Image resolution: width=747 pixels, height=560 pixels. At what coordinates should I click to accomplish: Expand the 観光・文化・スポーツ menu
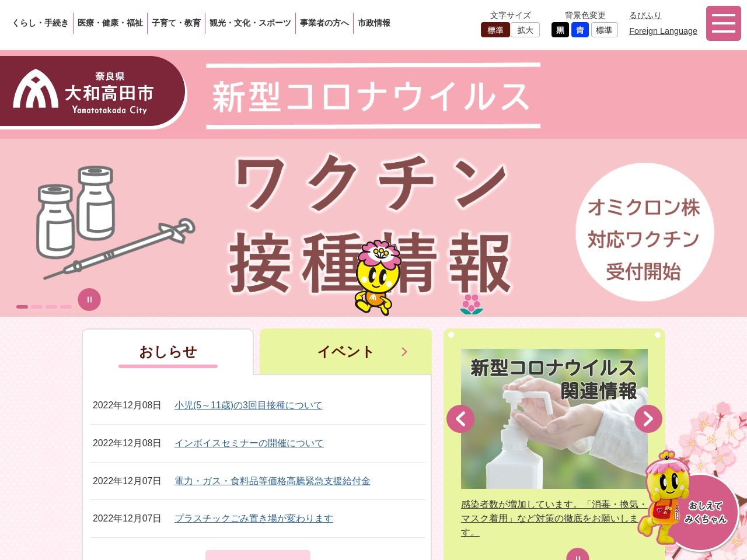(250, 23)
